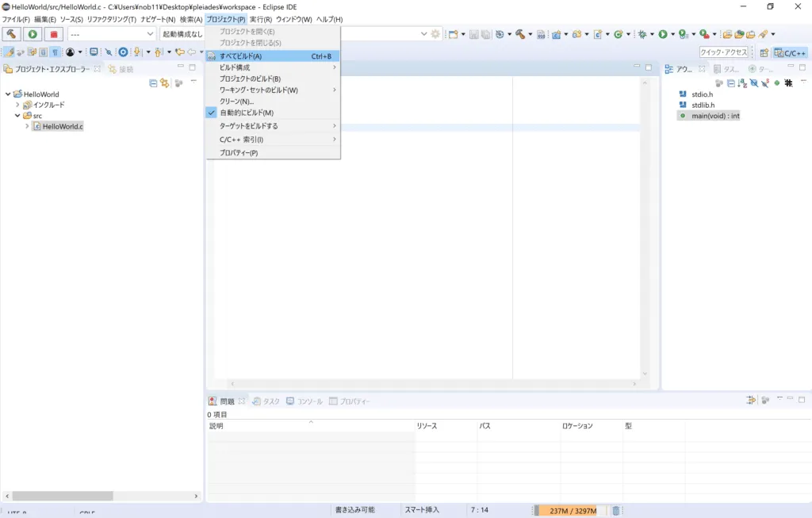
Task: Open the Run icon dropdown arrow
Action: click(x=672, y=34)
